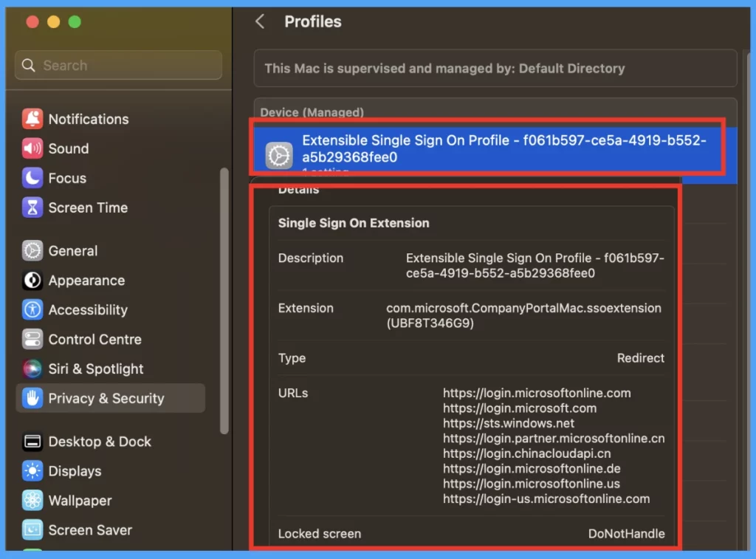Click the Screen Time hourglass icon
Screen dimensions: 756x559
click(x=32, y=208)
